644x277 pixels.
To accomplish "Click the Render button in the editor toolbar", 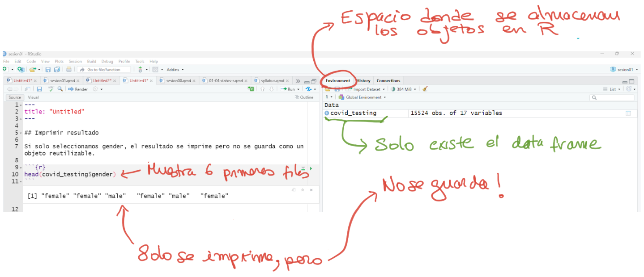I will click(78, 89).
